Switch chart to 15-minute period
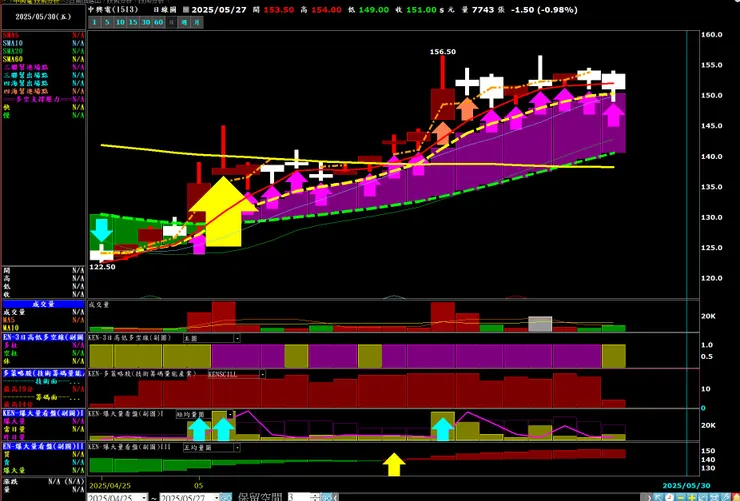 tap(133, 22)
